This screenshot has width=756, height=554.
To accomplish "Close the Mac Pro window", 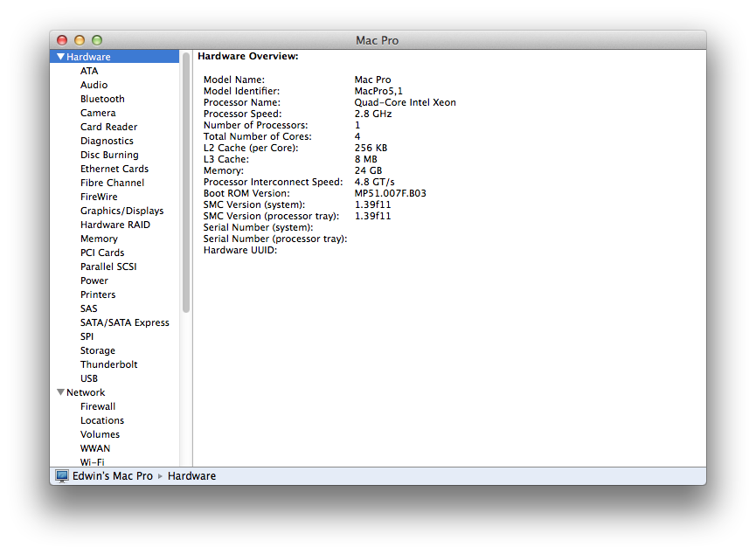I will click(x=62, y=40).
